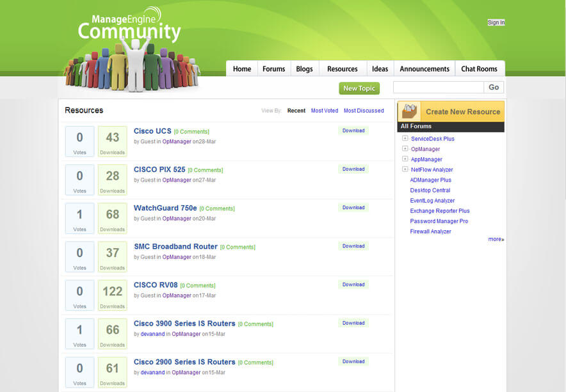Viewport: 566px width, 392px height.
Task: Expand the NetFlow Analyzer forum tree node
Action: click(x=405, y=169)
